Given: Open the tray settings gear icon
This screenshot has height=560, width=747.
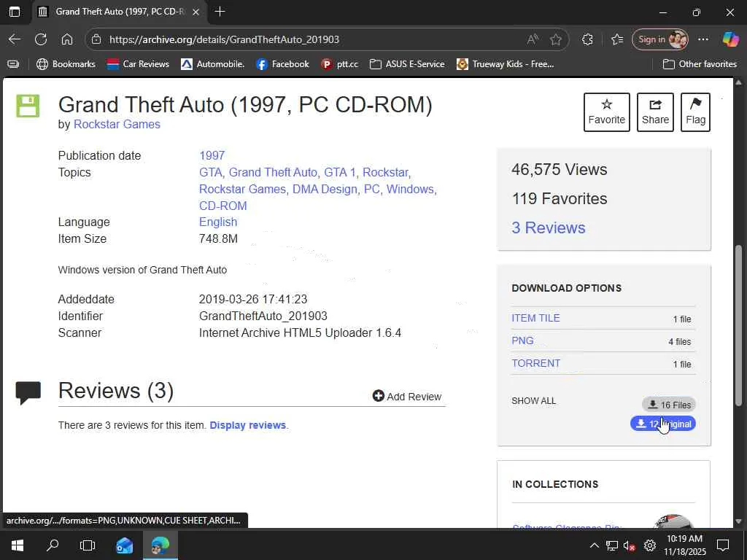Looking at the screenshot, I should coord(650,545).
